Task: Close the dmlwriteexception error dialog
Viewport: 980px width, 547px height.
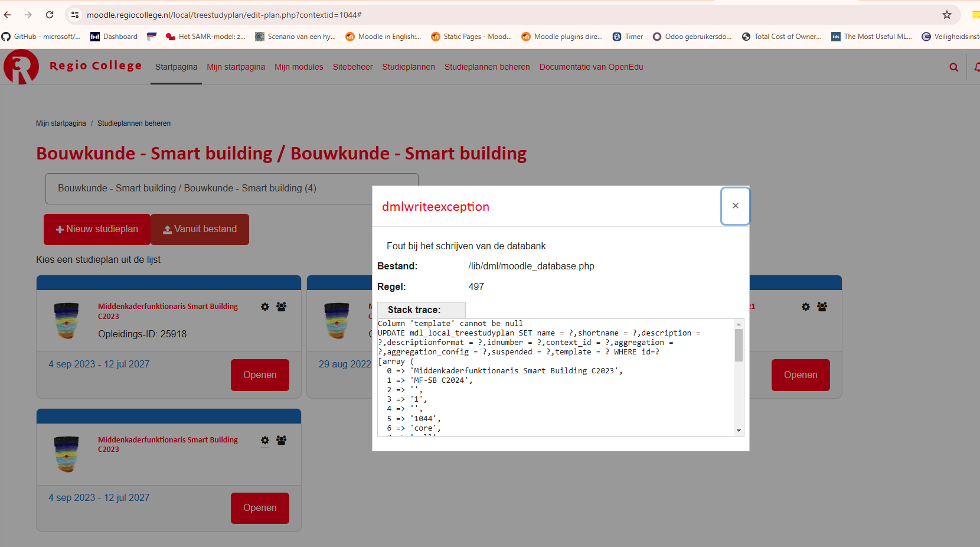Action: coord(735,206)
